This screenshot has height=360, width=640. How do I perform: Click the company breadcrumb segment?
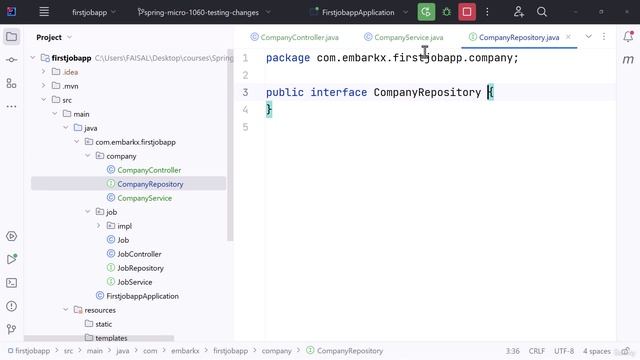click(276, 351)
